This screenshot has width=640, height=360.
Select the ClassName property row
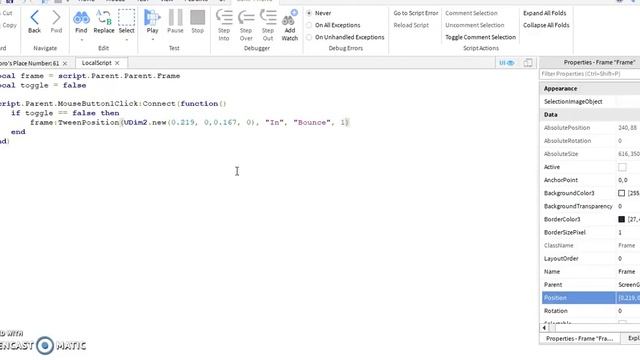(x=591, y=245)
